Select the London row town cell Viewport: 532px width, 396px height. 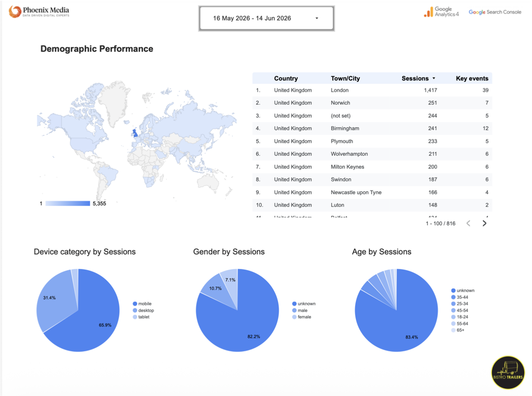pos(339,90)
